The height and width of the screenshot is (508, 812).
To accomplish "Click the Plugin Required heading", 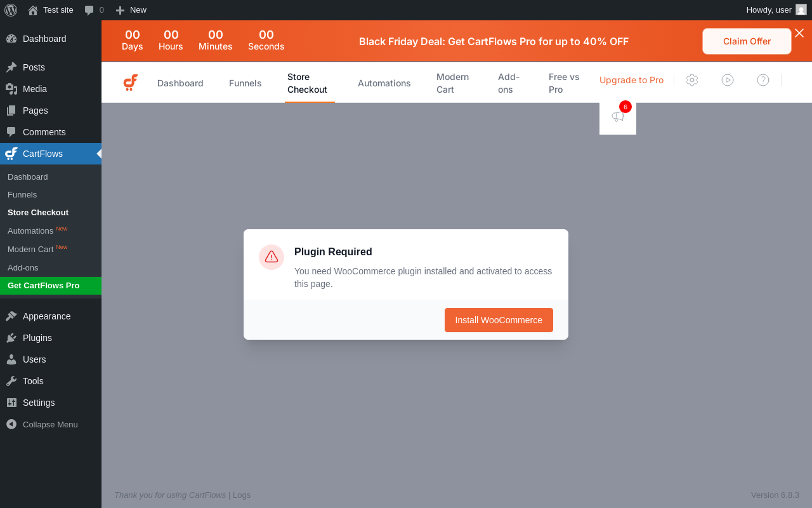I will 333,251.
